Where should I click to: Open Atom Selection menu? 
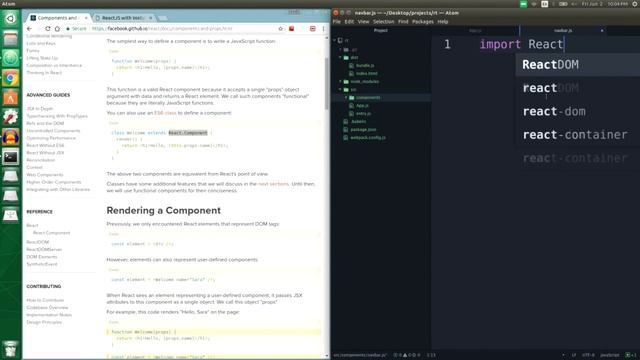(x=383, y=22)
